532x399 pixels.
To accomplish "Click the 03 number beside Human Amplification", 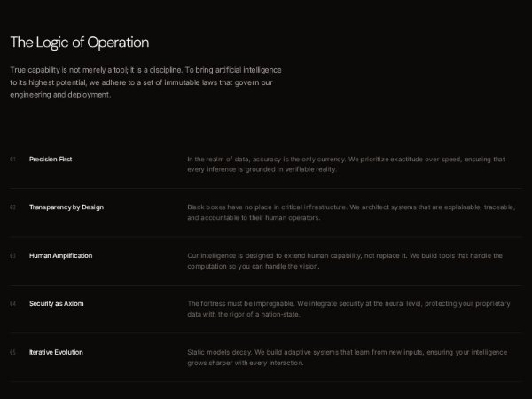I will coord(13,256).
